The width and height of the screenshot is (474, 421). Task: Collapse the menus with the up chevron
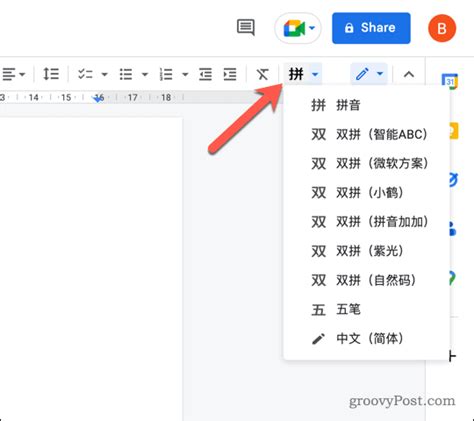coord(409,74)
